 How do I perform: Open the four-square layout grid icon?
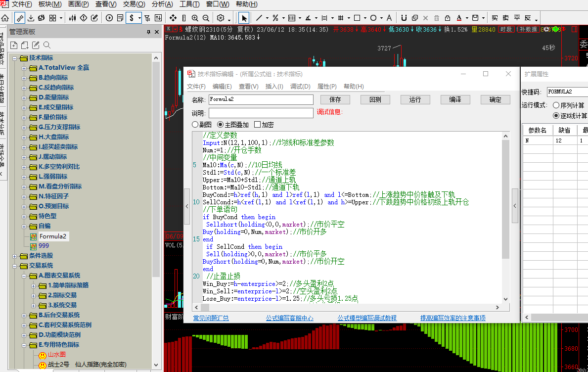click(52, 18)
